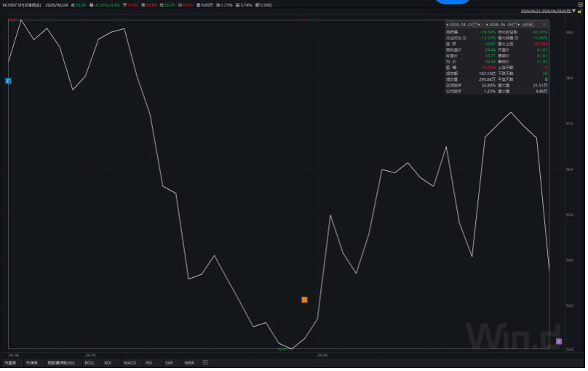Click the date 2026/06/24 in the header

click(57, 5)
